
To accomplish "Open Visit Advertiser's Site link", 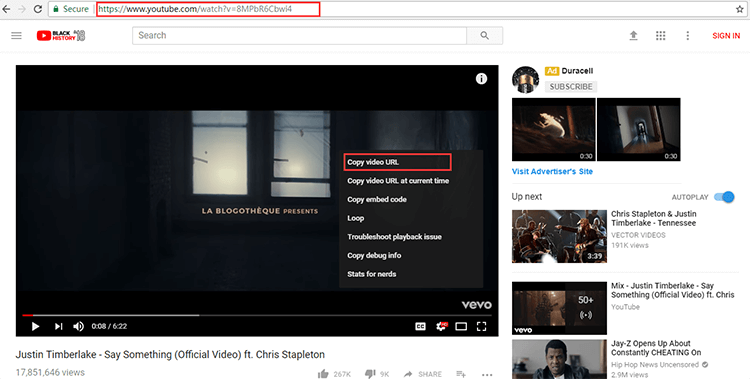I will [x=552, y=171].
